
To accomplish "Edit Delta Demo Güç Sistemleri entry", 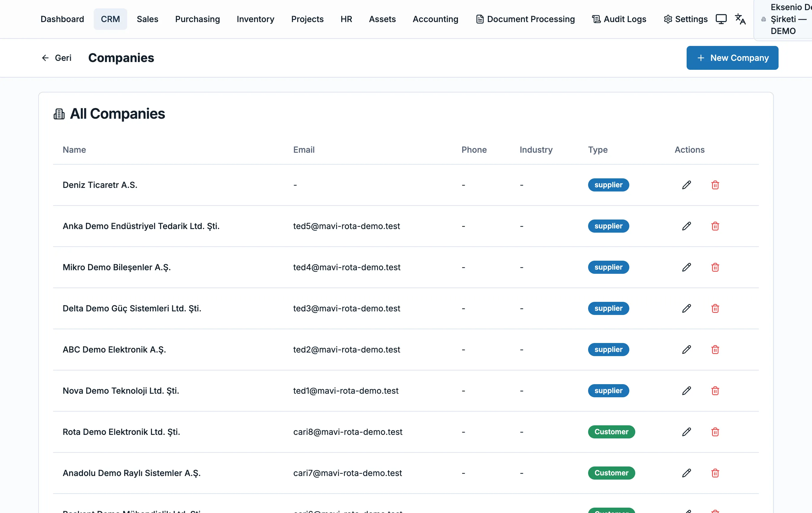I will click(x=687, y=308).
